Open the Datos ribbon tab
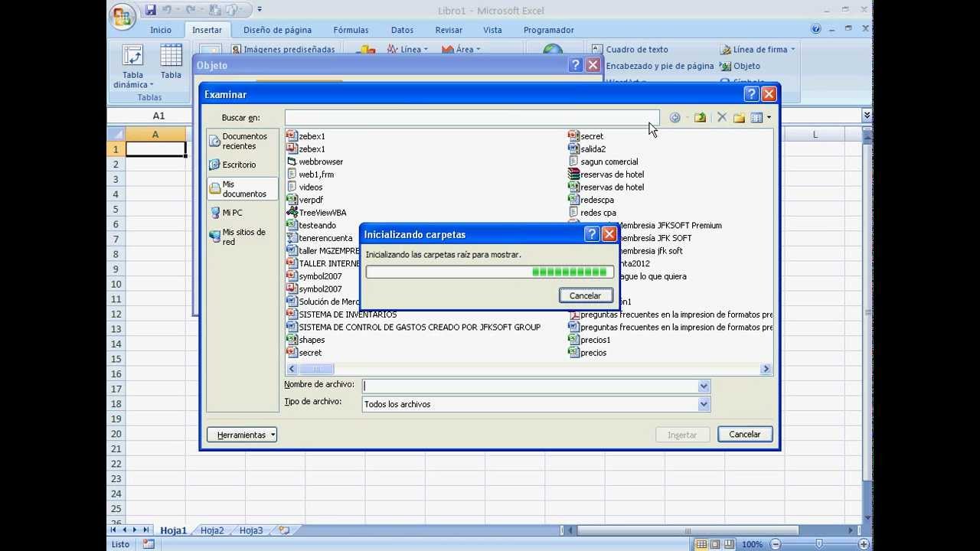Screen dimensions: 980x551 click(x=402, y=30)
